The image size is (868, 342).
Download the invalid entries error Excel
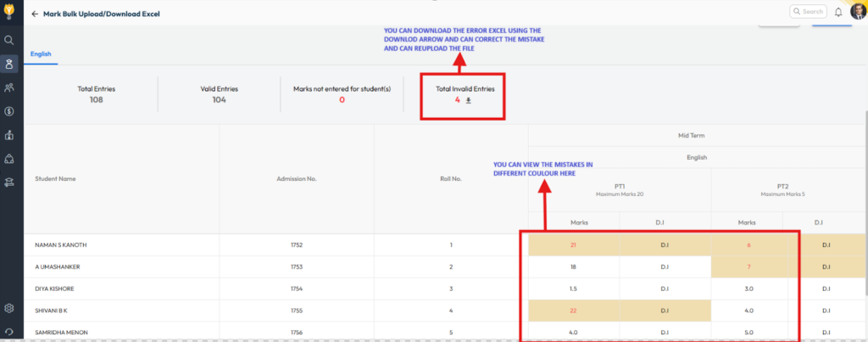click(x=469, y=100)
